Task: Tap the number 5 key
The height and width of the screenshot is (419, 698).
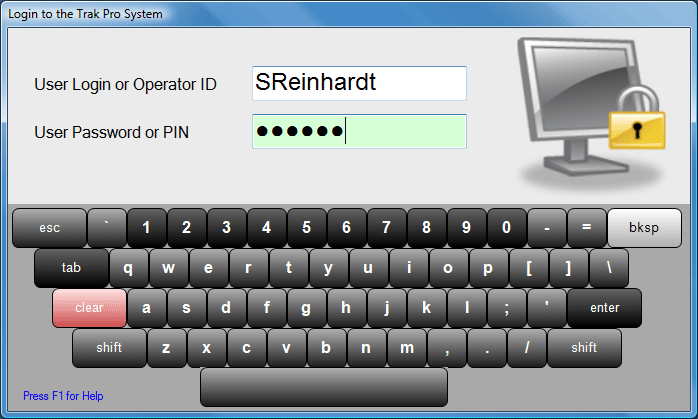Action: (307, 228)
